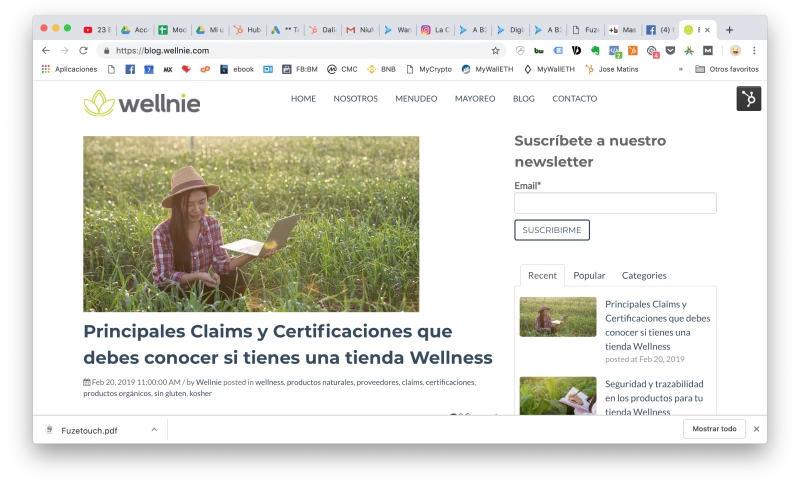Image resolution: width=800 pixels, height=480 pixels.
Task: Click the SUSCRIBIRME button
Action: [552, 230]
